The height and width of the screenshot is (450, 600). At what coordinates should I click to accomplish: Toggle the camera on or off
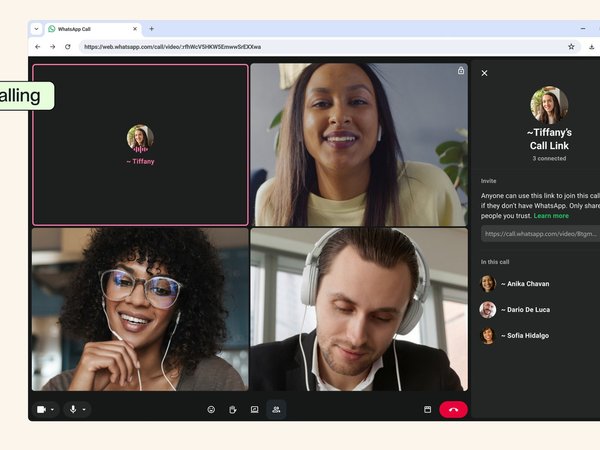[41, 409]
